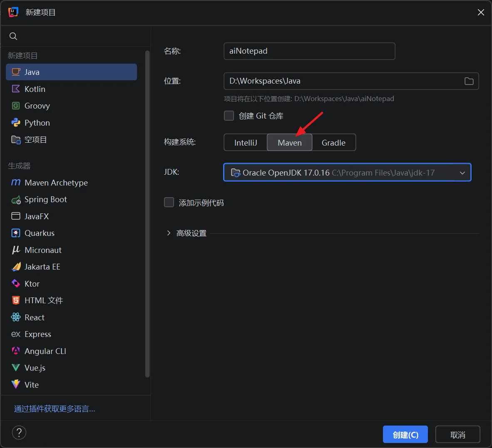Open the JDK dropdown list
The height and width of the screenshot is (448, 492).
pyautogui.click(x=462, y=173)
